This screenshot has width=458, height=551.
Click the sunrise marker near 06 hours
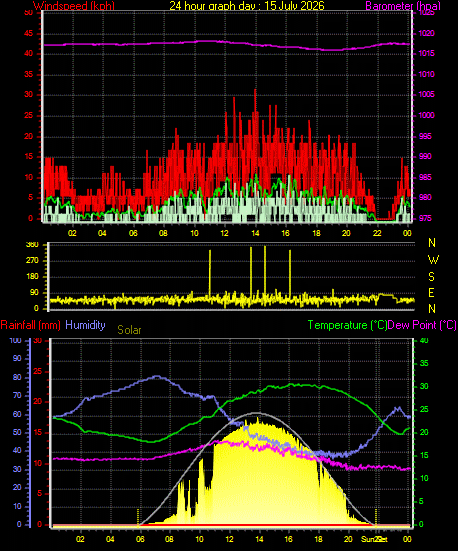(x=138, y=517)
